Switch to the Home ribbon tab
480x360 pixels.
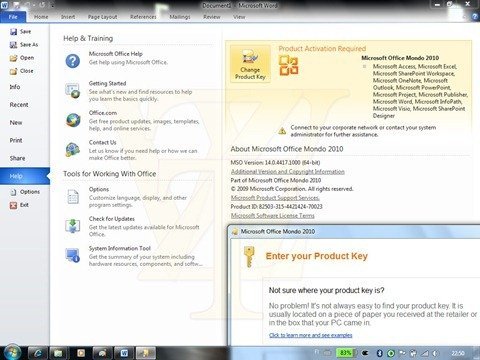[x=41, y=17]
